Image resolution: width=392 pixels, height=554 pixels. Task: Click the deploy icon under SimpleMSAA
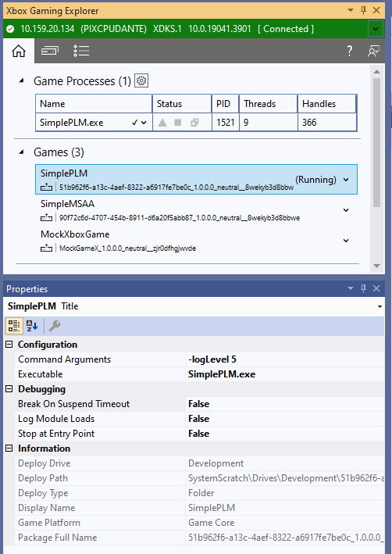pos(47,218)
